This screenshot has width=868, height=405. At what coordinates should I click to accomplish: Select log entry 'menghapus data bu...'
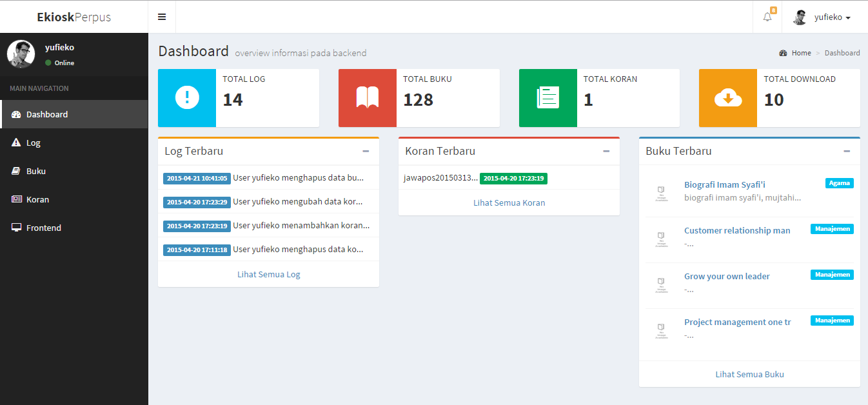click(299, 177)
